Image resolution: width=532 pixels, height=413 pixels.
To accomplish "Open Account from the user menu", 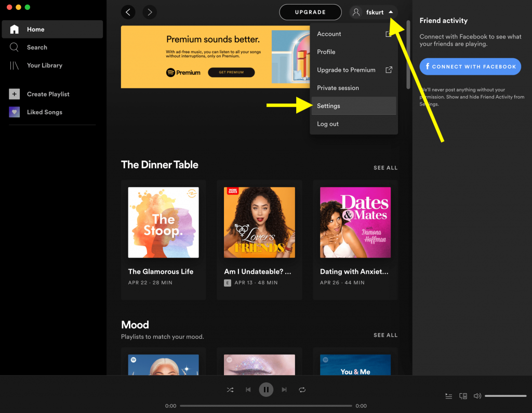I will click(354, 34).
